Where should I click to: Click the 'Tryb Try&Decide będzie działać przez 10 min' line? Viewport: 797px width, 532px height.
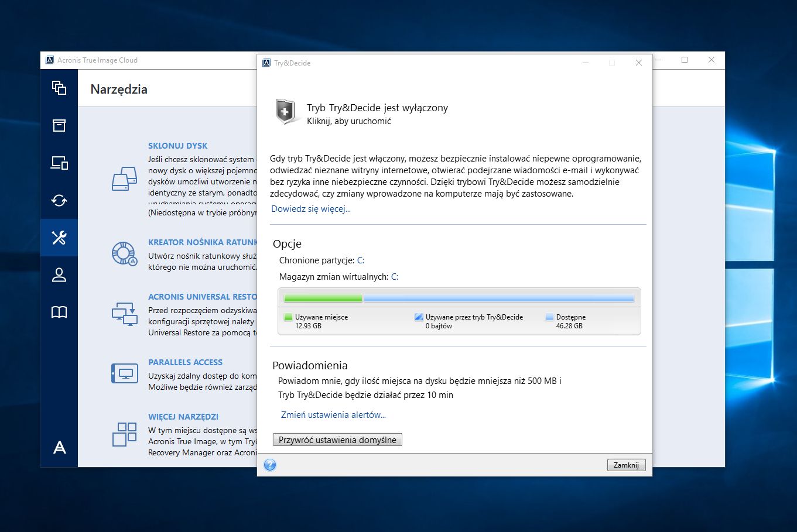coord(365,395)
